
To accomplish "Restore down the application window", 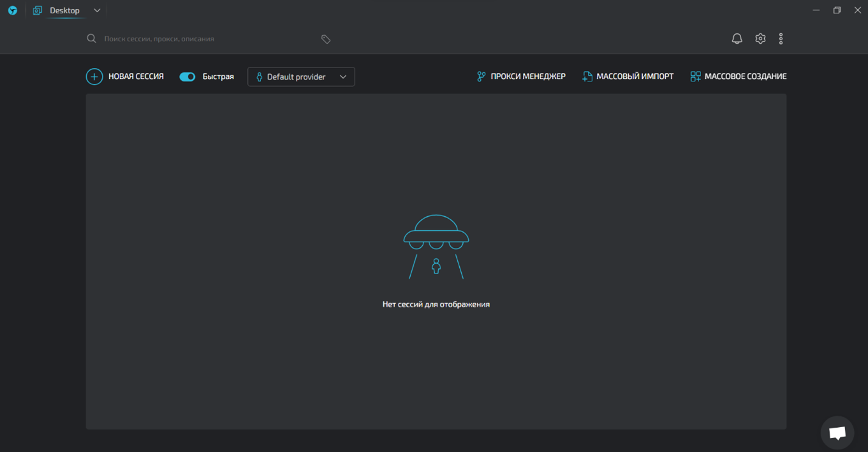I will pyautogui.click(x=836, y=10).
